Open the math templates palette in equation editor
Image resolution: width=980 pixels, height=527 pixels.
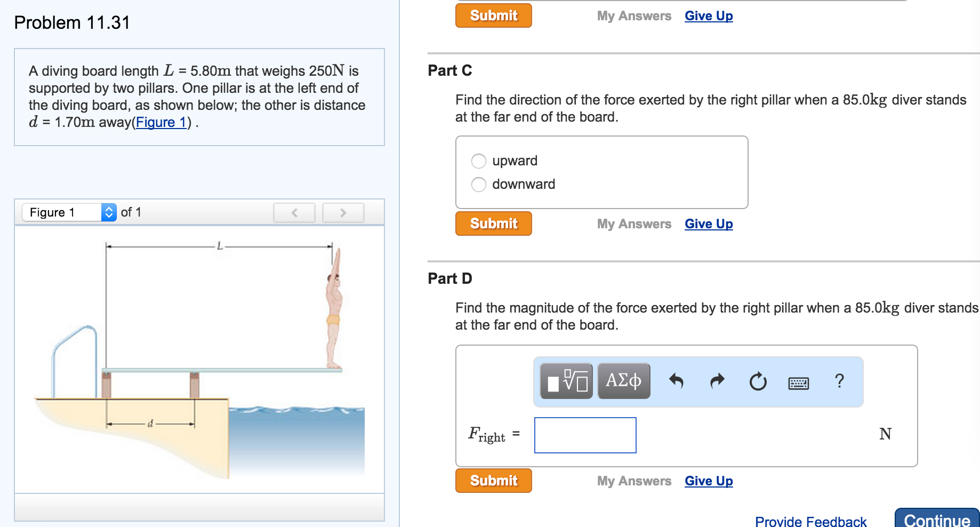(x=566, y=381)
